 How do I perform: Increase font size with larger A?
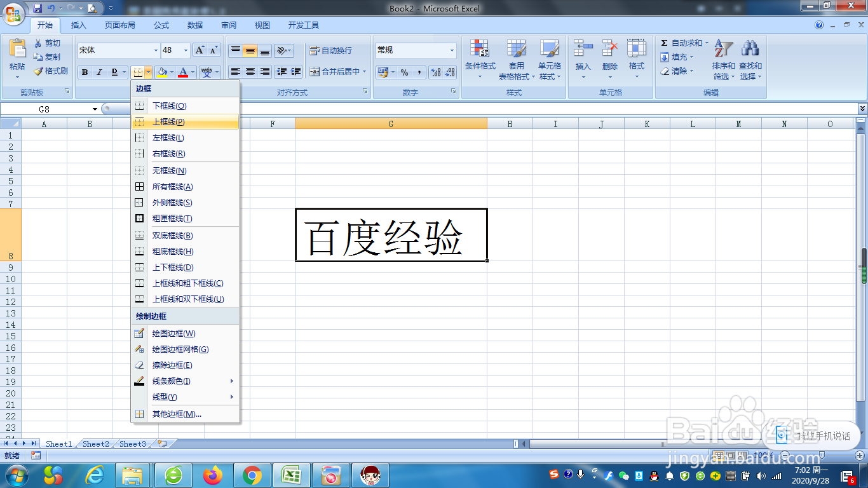[x=200, y=50]
